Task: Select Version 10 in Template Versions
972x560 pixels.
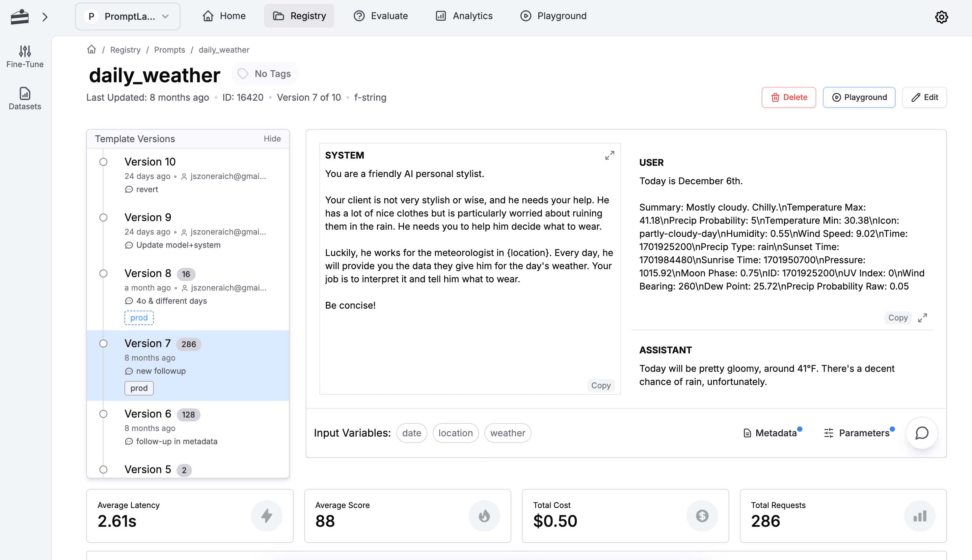Action: point(150,162)
